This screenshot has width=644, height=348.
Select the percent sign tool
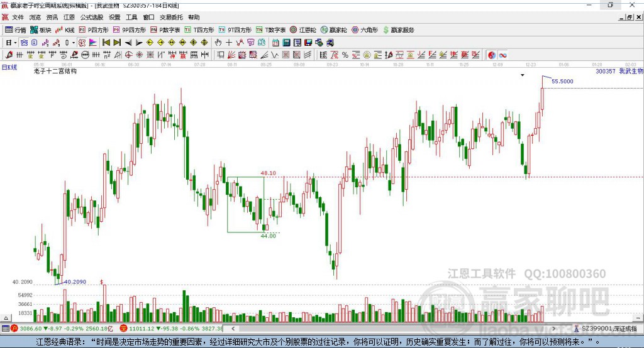coord(345,55)
